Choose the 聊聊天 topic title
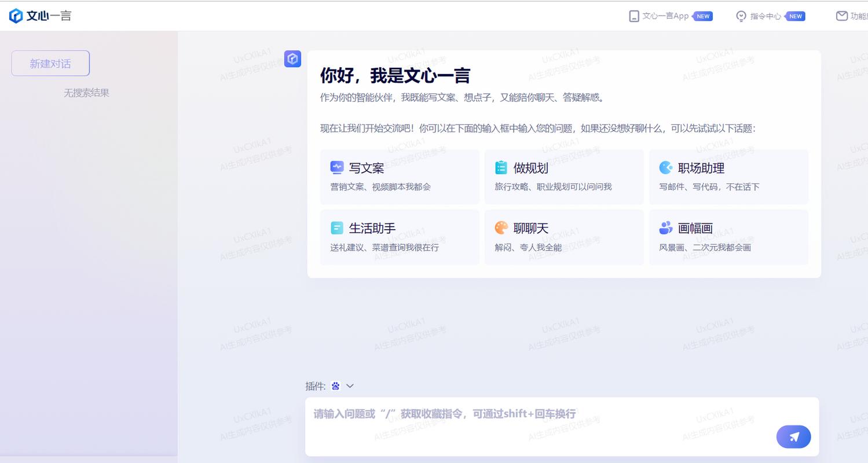The height and width of the screenshot is (463, 868). point(531,229)
